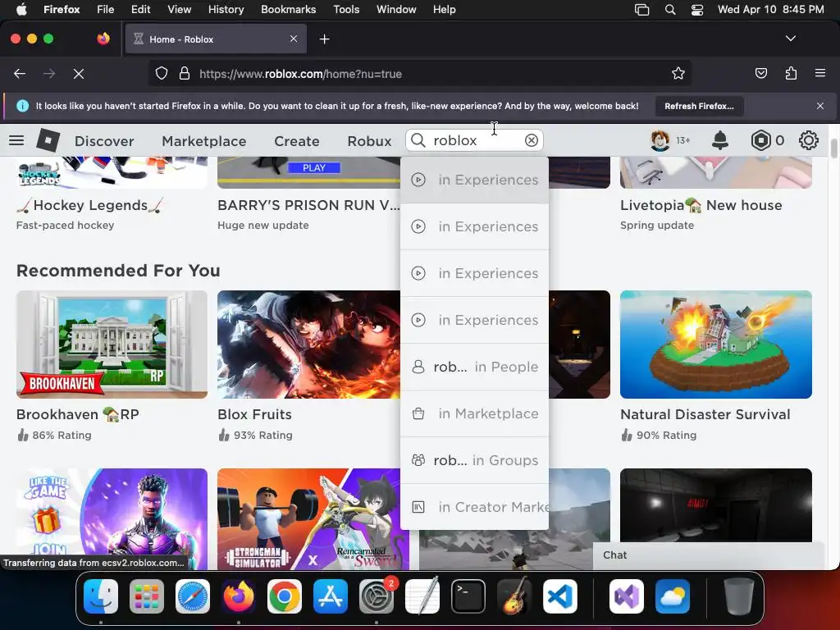This screenshot has height=630, width=840.
Task: Open the App Store dock icon
Action: (331, 596)
